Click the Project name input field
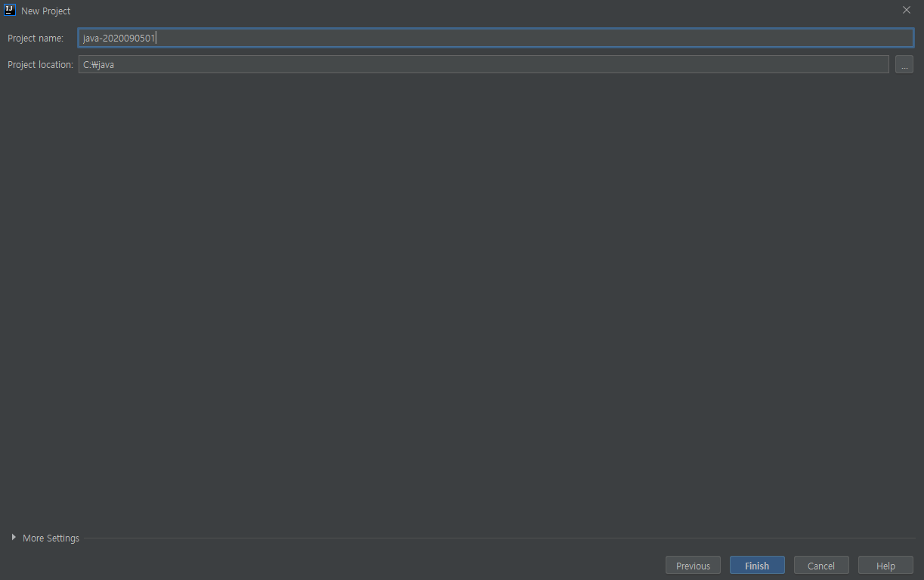924x580 pixels. 496,38
